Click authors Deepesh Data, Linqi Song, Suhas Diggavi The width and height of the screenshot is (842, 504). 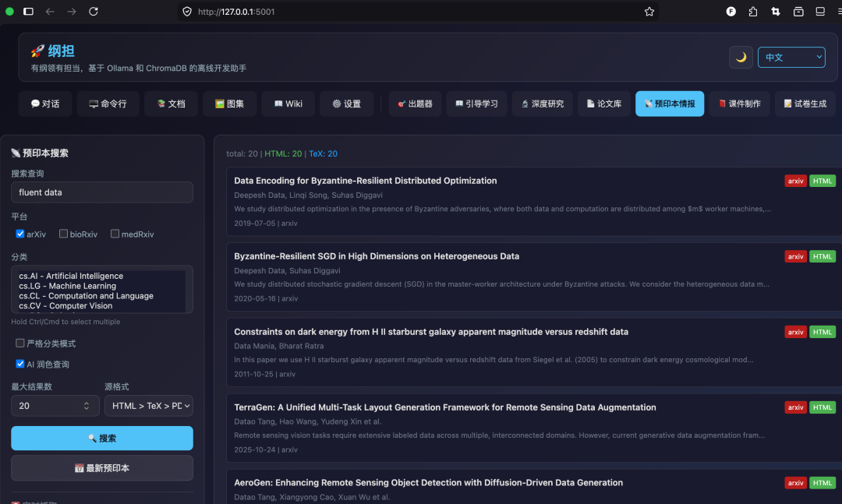click(308, 196)
